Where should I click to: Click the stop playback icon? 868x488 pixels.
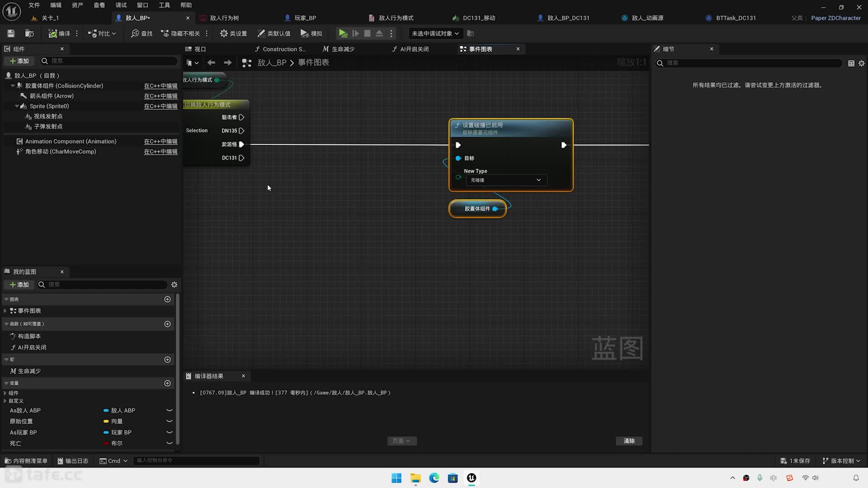coord(368,33)
